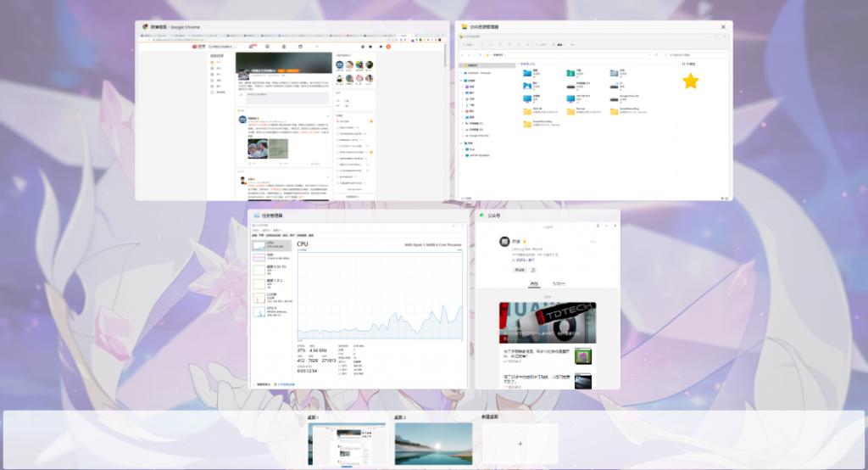Select the CPU entry in Task Manager sidebar

click(x=270, y=245)
